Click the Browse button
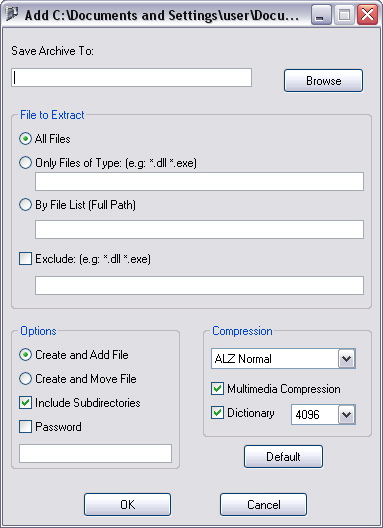 tap(323, 80)
